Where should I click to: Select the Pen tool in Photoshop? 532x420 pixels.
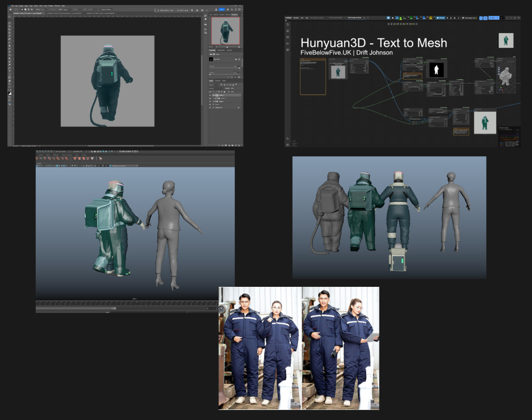click(10, 68)
